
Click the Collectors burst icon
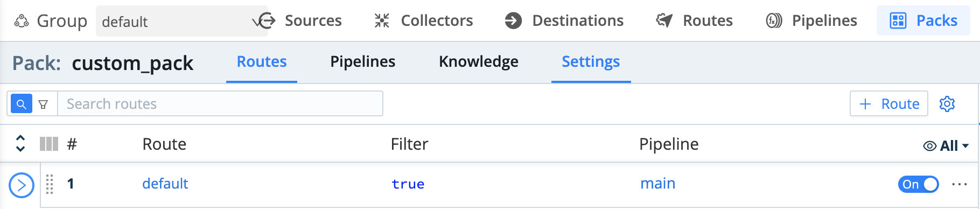(x=382, y=21)
